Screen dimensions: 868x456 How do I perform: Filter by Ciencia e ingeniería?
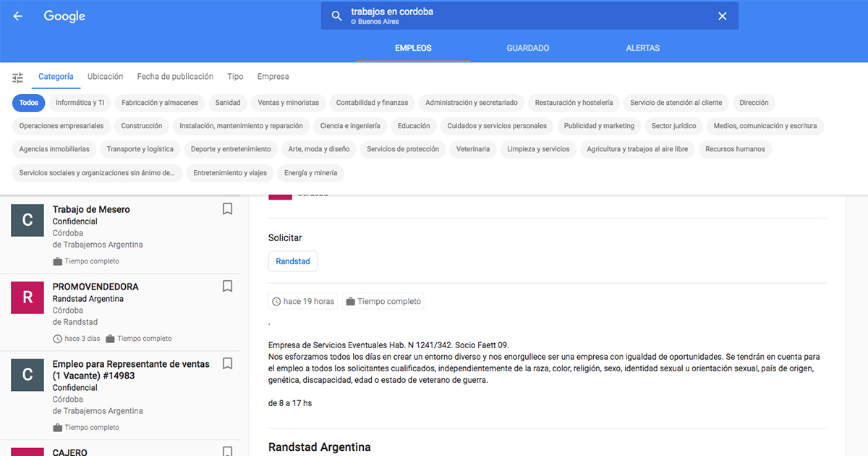click(350, 126)
